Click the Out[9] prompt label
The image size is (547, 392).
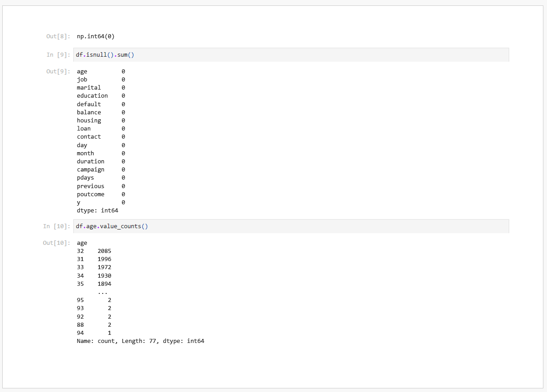[x=58, y=72]
